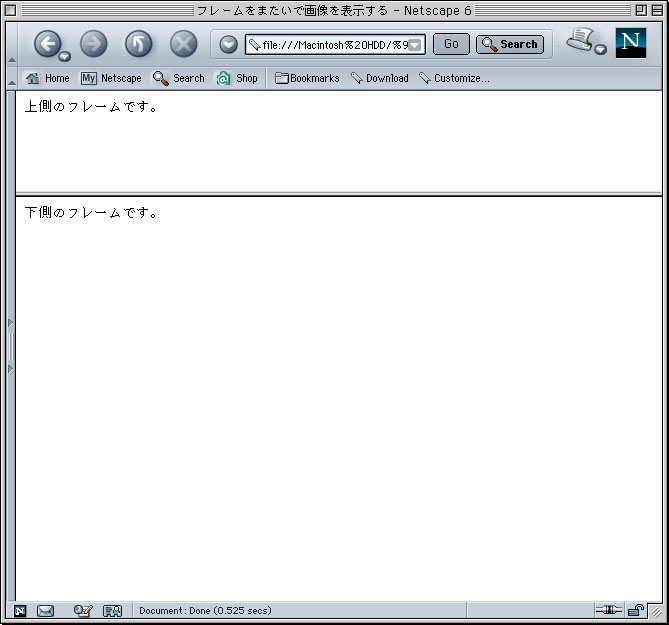Stop loading with the Stop X button
The image size is (669, 625).
click(x=183, y=43)
